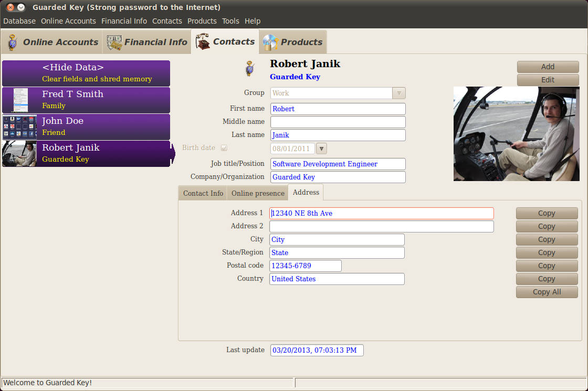
Task: Open the Birth date calendar dropdown
Action: (321, 149)
